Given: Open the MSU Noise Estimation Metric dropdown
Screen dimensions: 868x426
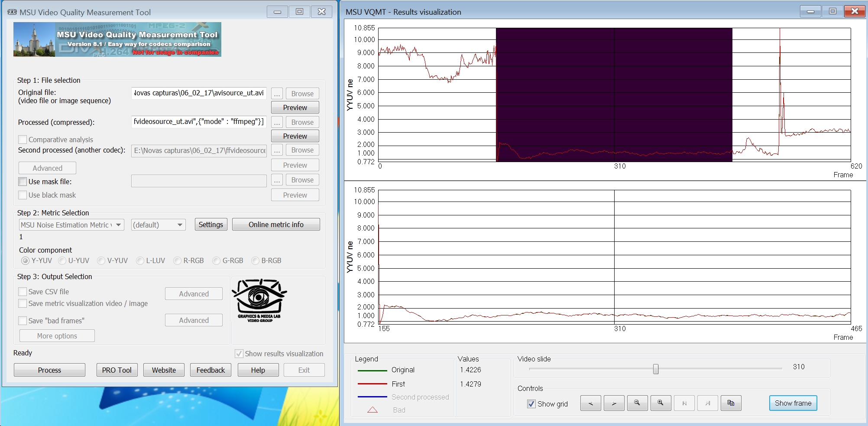Looking at the screenshot, I should pos(71,225).
